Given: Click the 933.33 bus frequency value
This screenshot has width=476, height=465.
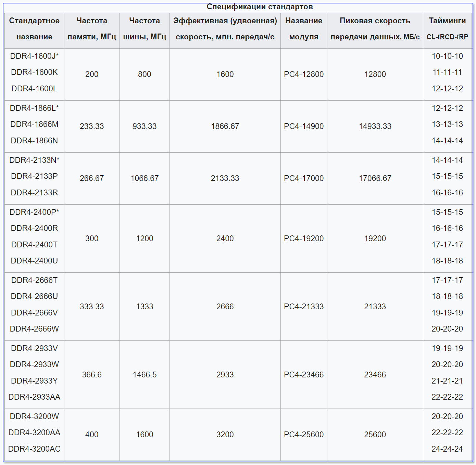Looking at the screenshot, I should pyautogui.click(x=145, y=126).
